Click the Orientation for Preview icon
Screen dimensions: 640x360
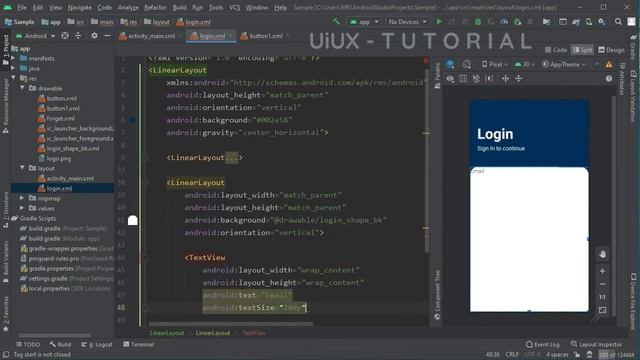click(x=467, y=64)
